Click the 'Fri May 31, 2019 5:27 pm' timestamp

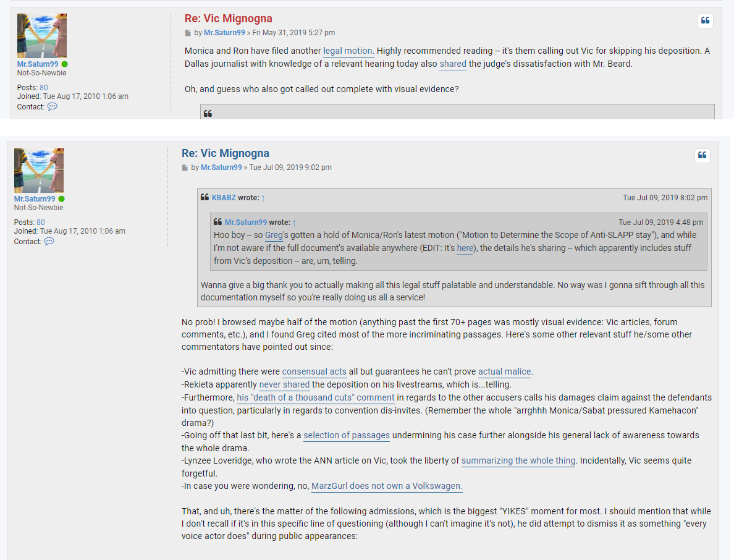coord(293,33)
